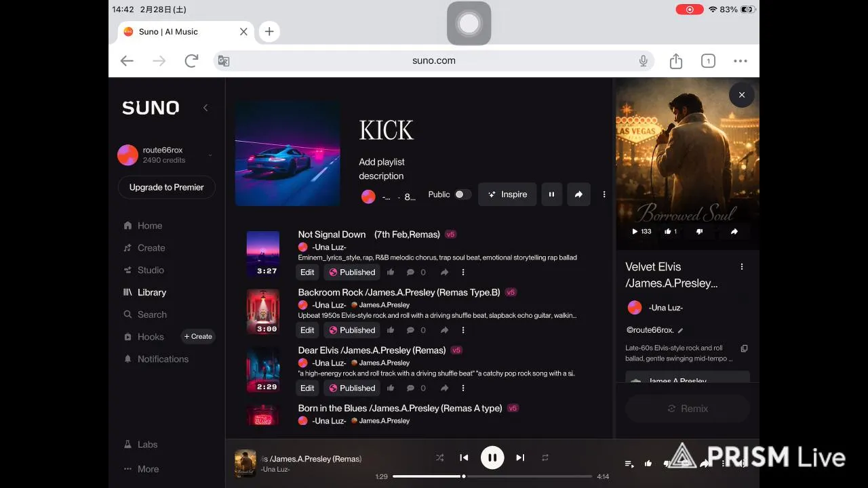This screenshot has height=488, width=868.
Task: Click Published on Backroom Rock
Action: pyautogui.click(x=351, y=330)
